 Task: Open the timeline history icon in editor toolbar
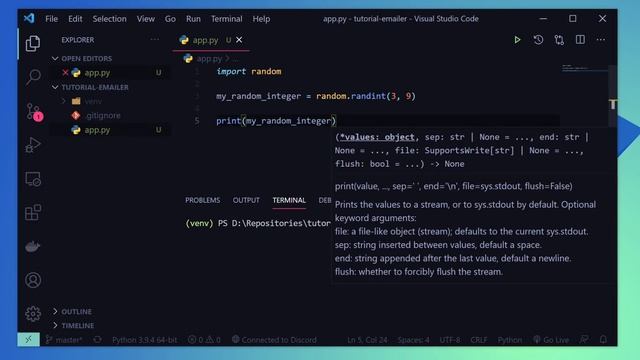coord(538,40)
